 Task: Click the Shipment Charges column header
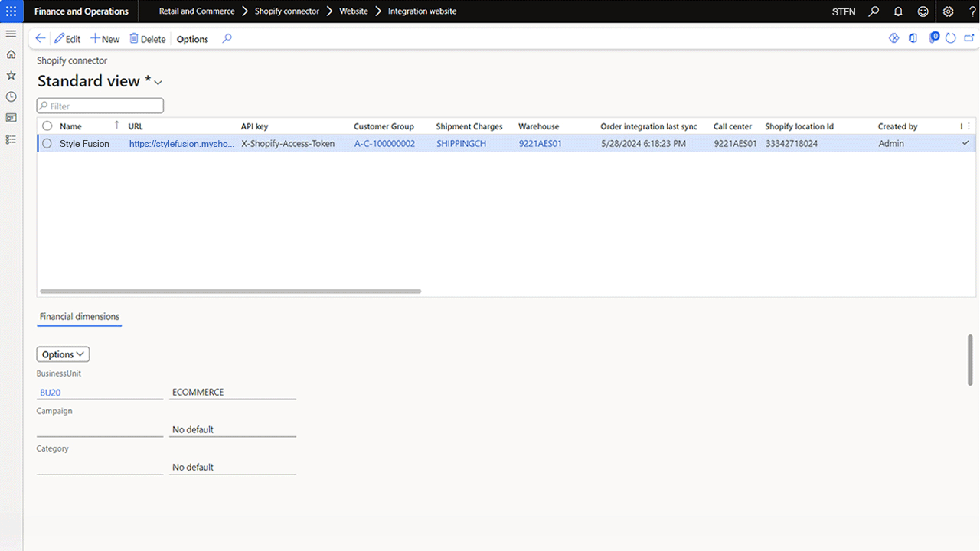pos(469,126)
